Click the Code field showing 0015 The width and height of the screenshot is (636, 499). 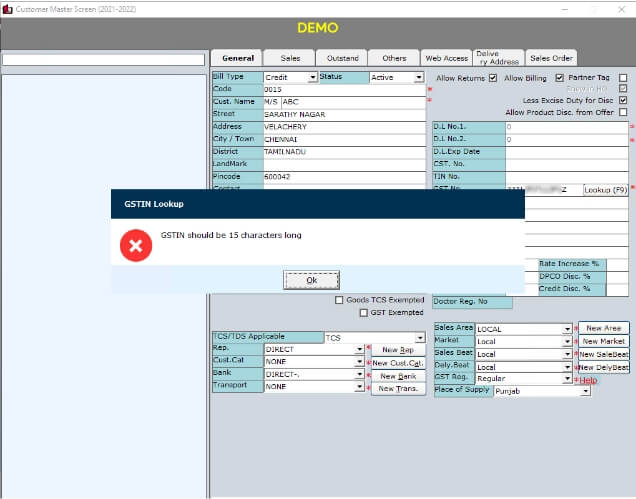tap(344, 90)
